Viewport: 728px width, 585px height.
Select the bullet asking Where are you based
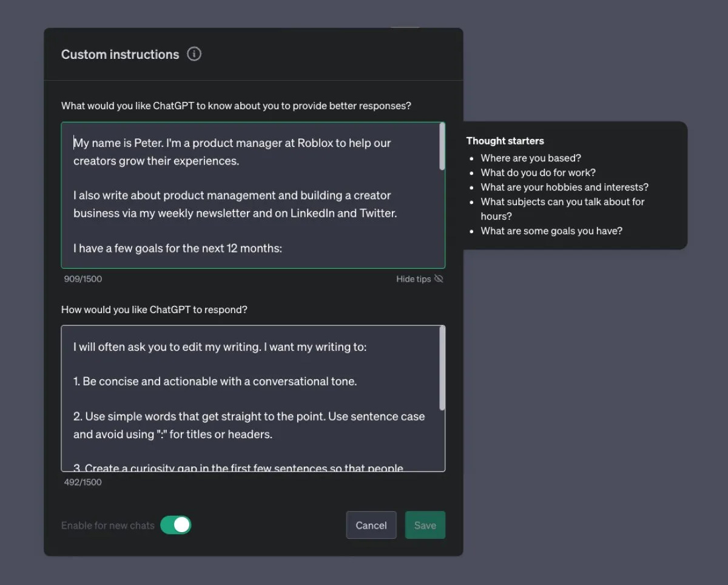tap(530, 158)
